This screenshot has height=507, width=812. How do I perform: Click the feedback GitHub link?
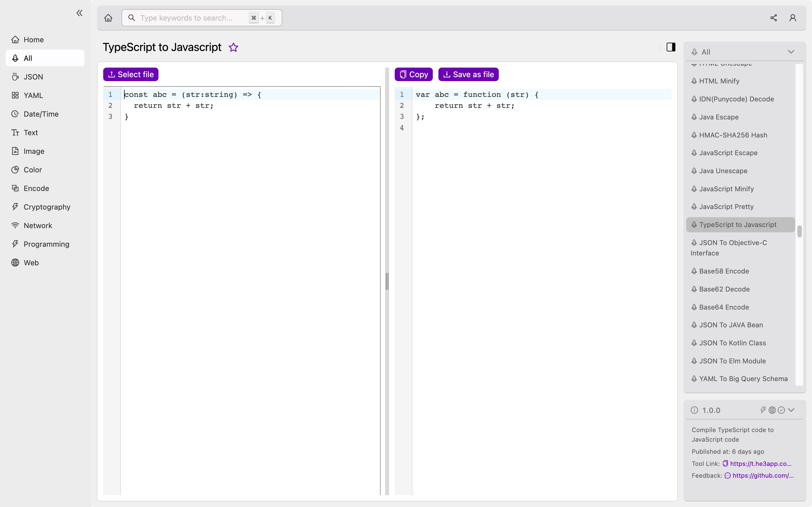[x=763, y=475]
